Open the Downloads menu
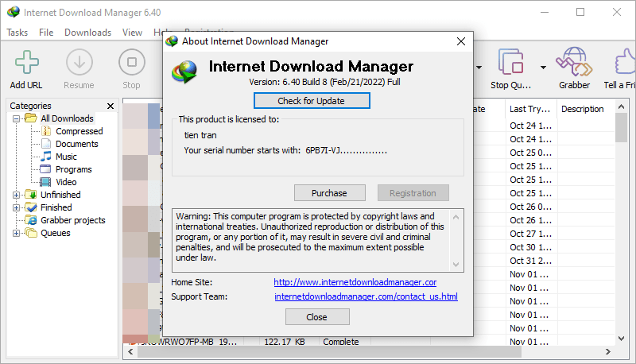636x364 pixels. 87,33
